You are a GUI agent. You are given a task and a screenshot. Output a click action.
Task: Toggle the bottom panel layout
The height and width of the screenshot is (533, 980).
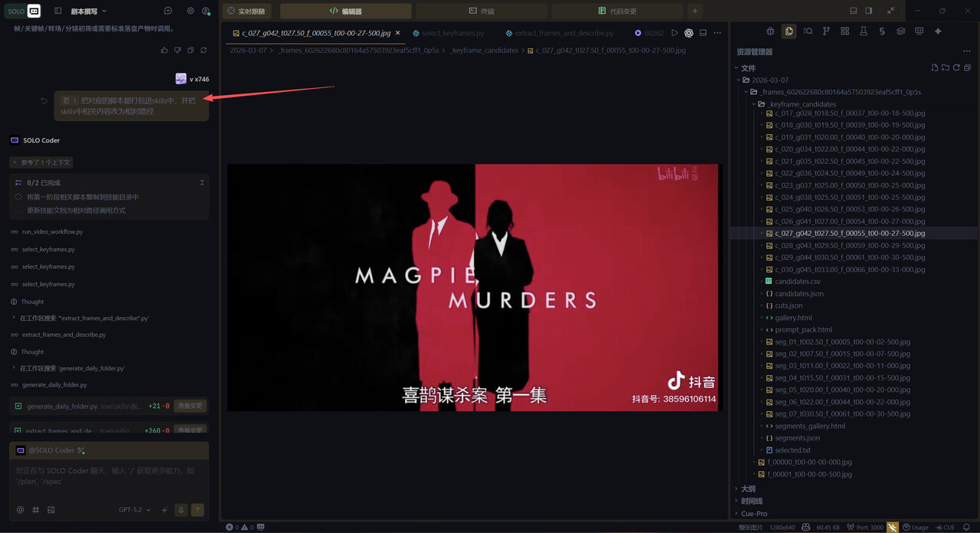(854, 11)
